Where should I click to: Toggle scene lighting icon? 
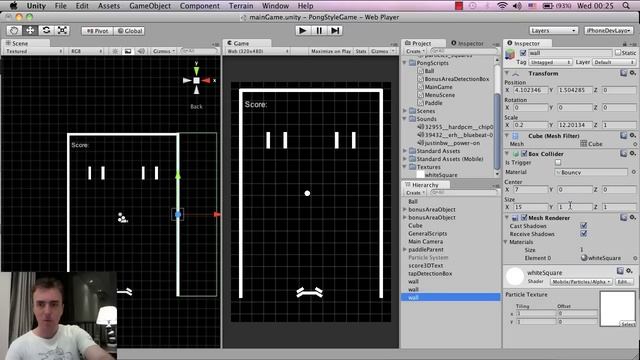point(116,51)
